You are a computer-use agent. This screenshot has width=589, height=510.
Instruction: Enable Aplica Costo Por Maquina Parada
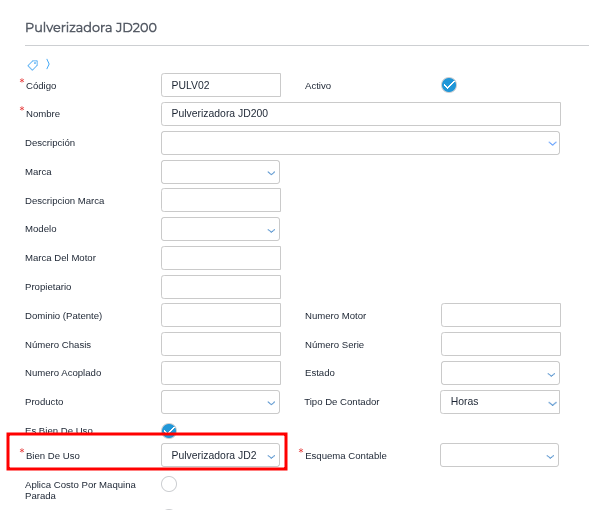(169, 484)
